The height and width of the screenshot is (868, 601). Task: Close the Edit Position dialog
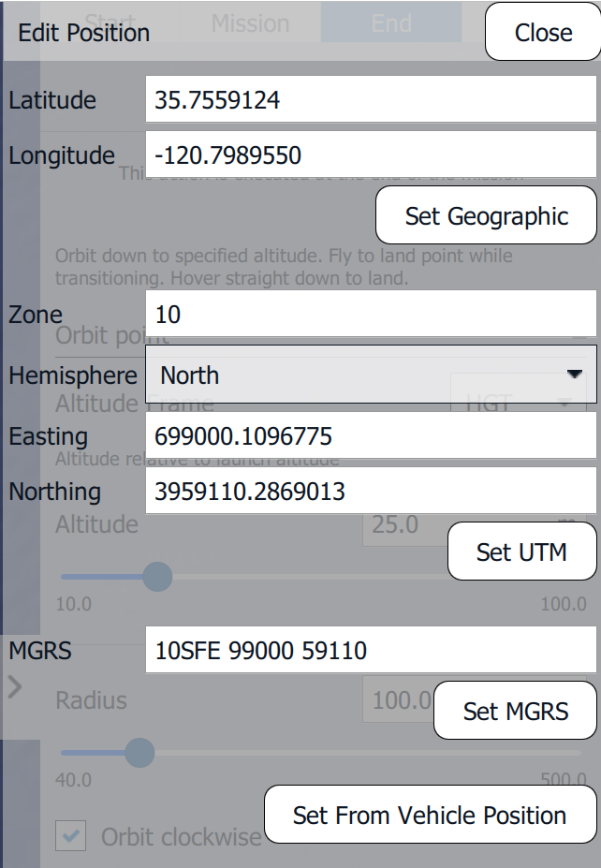coord(543,33)
